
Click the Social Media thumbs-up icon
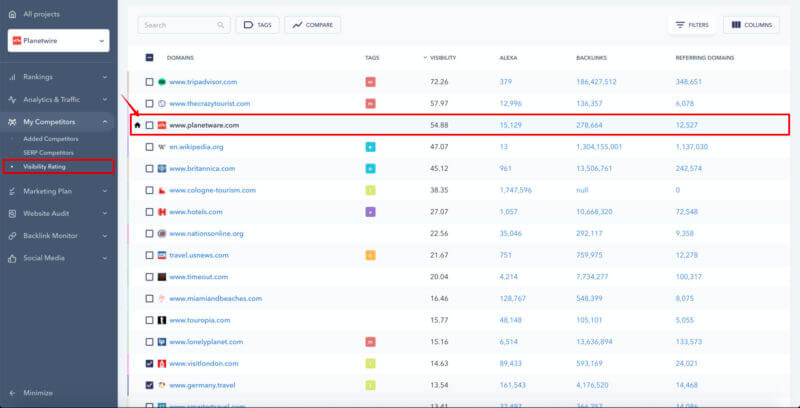(13, 258)
